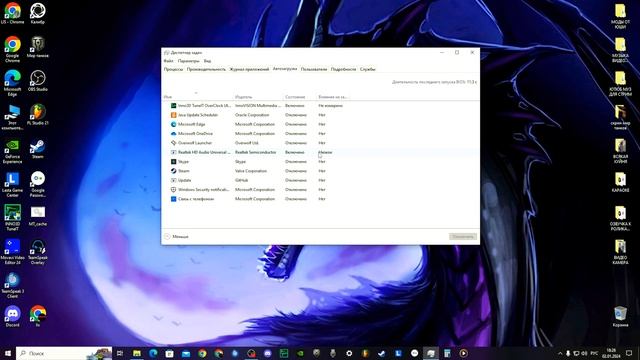640x360 pixels.
Task: Open INNO3D TuneIT desktop shortcut
Action: pyautogui.click(x=12, y=218)
